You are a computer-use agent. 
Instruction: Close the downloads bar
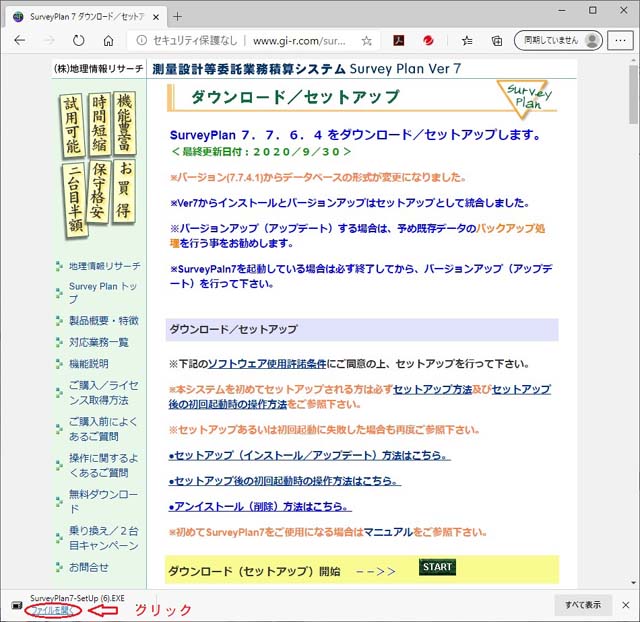(x=625, y=605)
